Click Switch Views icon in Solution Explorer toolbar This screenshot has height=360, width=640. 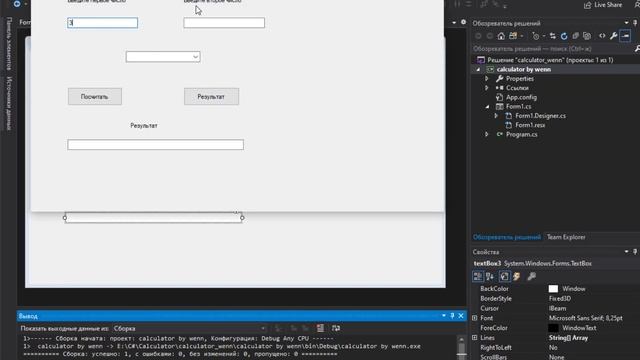513,36
